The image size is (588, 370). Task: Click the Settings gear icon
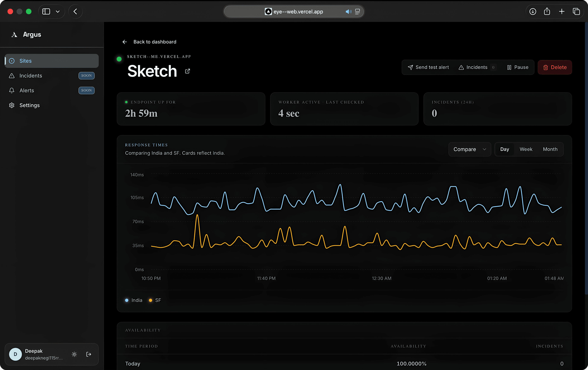click(12, 105)
